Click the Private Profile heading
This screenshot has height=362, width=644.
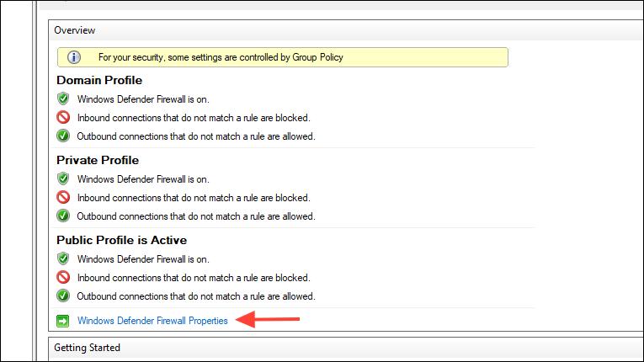(98, 160)
